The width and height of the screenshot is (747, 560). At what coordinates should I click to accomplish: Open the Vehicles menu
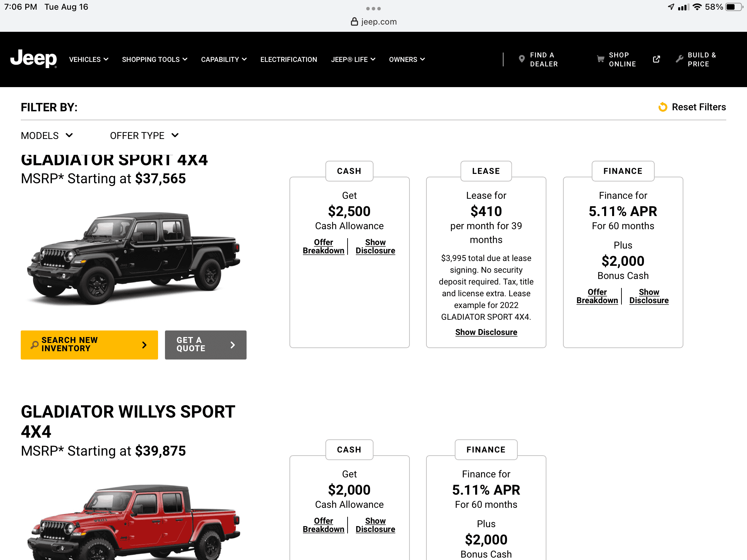(89, 59)
